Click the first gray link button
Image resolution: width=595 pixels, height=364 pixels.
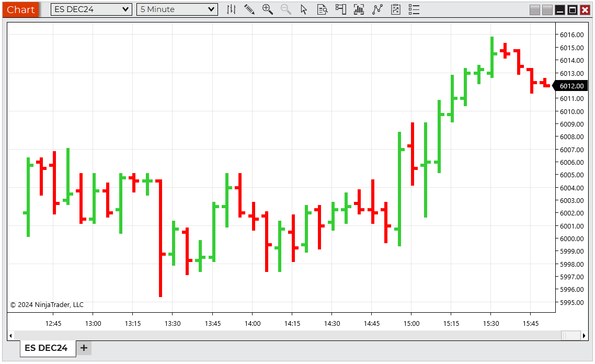point(535,10)
